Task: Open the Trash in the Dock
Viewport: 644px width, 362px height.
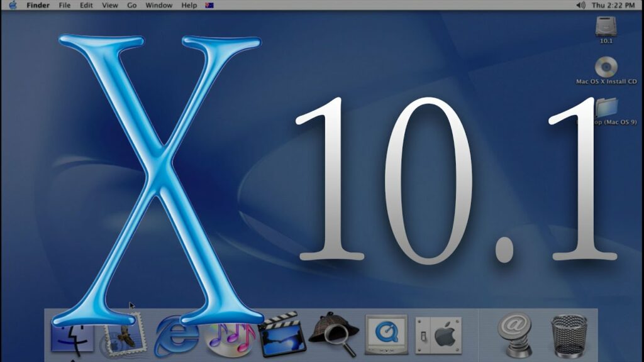Action: pyautogui.click(x=569, y=336)
